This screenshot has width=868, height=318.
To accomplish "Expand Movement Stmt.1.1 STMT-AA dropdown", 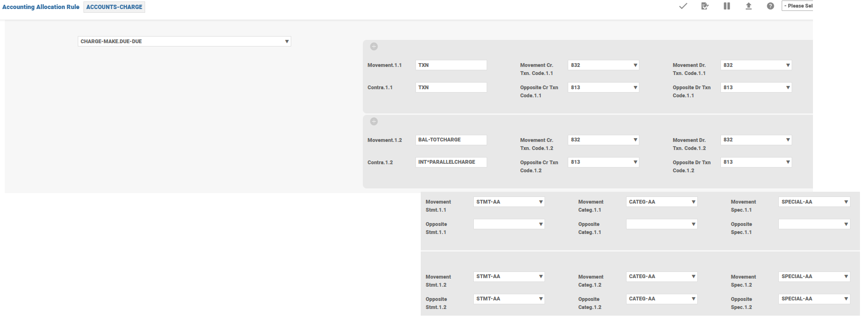I will 509,202.
